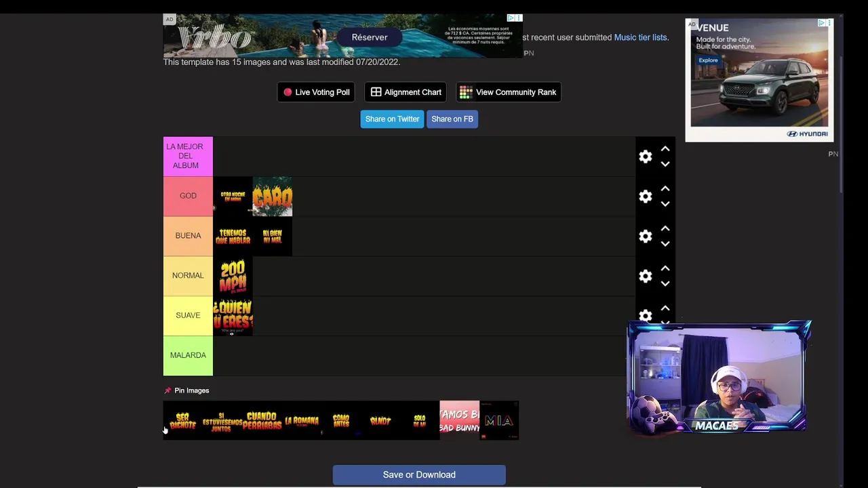Viewport: 868px width, 488px height.
Task: Click the Alignment Chart grid icon
Action: pos(376,92)
